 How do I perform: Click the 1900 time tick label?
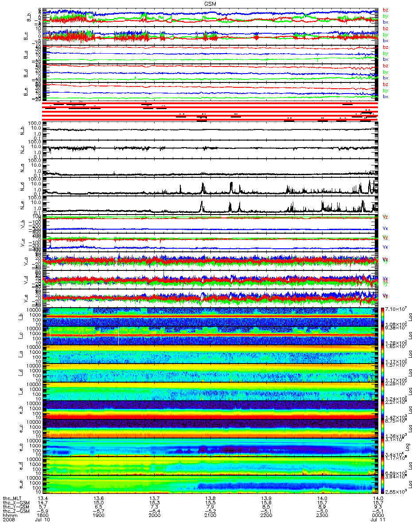point(98,516)
